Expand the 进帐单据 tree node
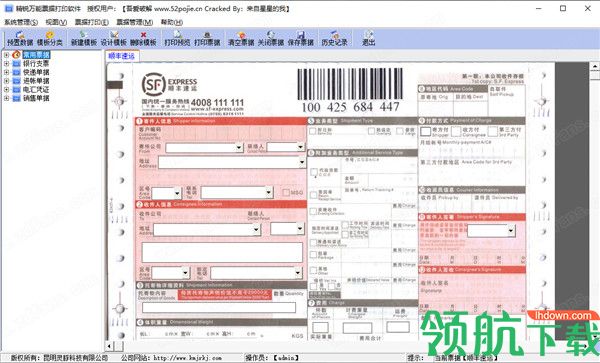This screenshot has height=363, width=600. 6,81
